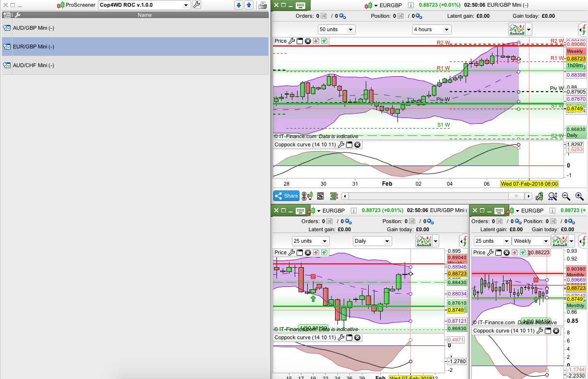Toggle Price panel window icon in 4-hour chart

pos(300,41)
